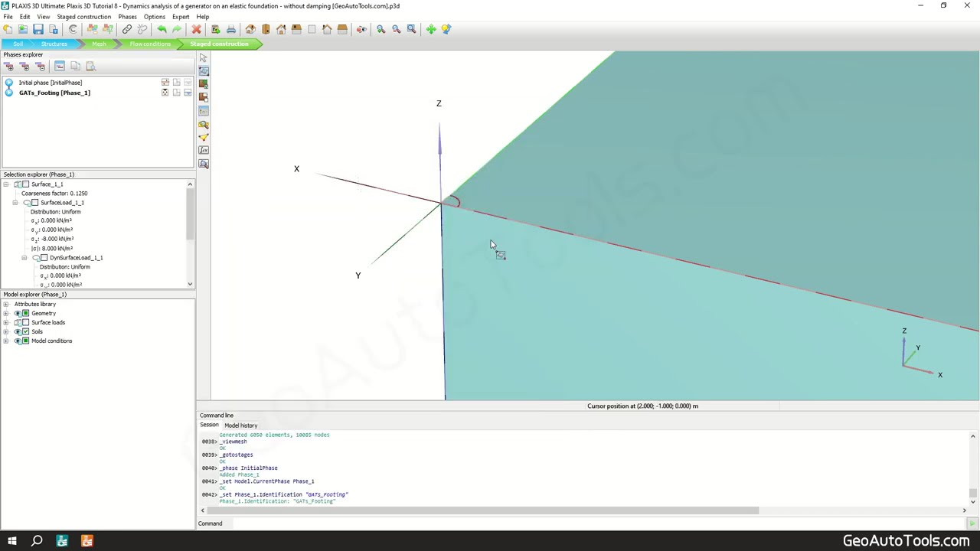
Task: Collapse the DynSurfaceLoad_1_1 node
Action: 24,258
